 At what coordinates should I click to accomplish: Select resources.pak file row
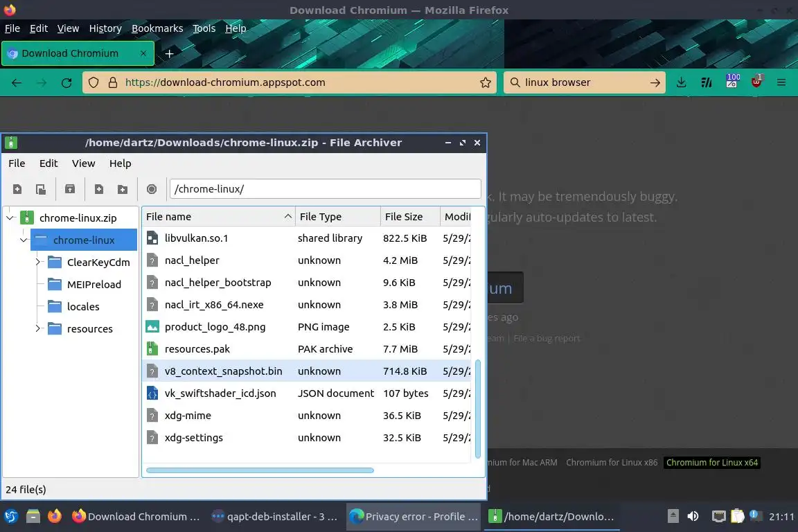[x=308, y=348]
